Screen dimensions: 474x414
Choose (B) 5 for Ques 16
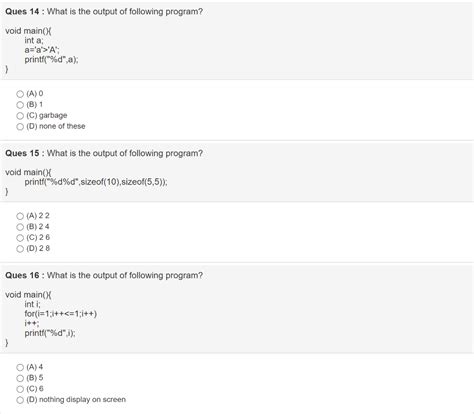(x=20, y=378)
